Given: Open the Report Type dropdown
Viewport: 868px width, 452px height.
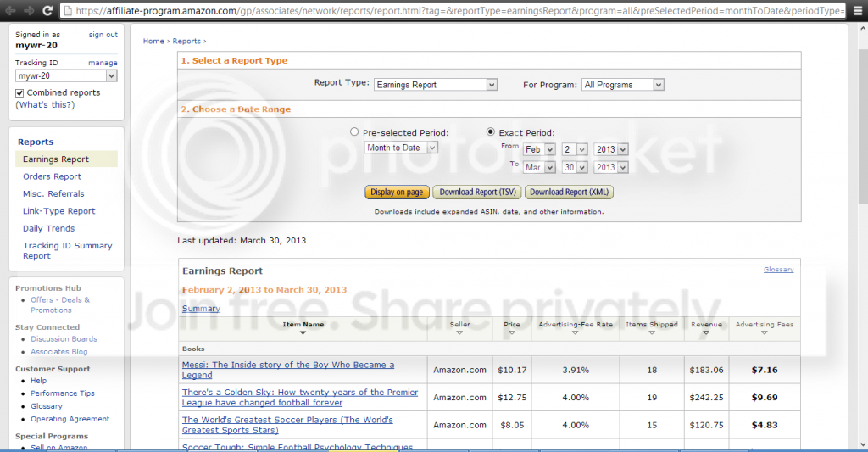Looking at the screenshot, I should point(436,85).
